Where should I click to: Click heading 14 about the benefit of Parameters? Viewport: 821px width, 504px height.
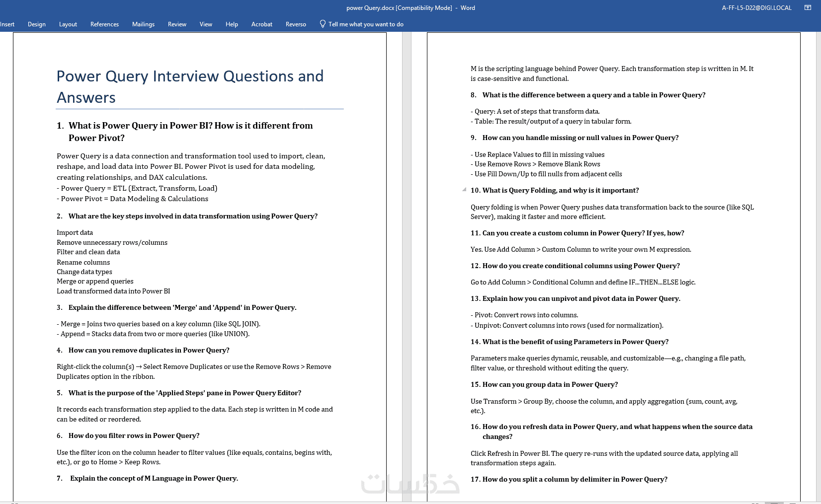coord(570,342)
